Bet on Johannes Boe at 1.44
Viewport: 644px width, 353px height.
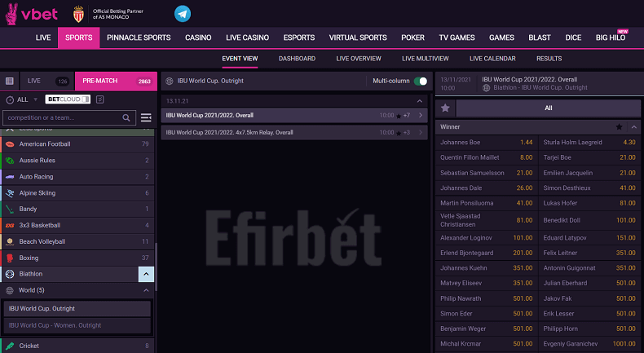coord(487,142)
